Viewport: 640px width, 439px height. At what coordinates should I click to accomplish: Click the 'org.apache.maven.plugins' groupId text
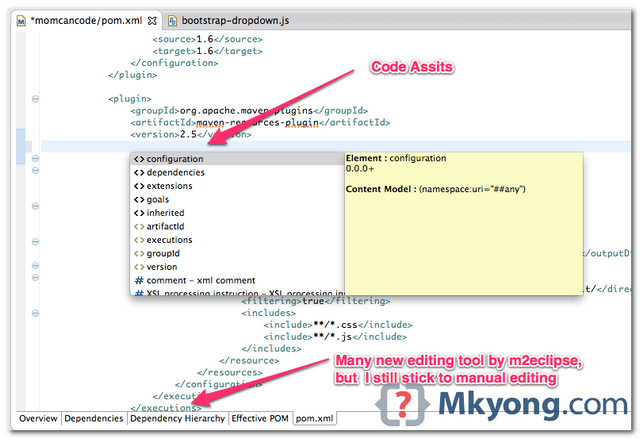[x=246, y=111]
